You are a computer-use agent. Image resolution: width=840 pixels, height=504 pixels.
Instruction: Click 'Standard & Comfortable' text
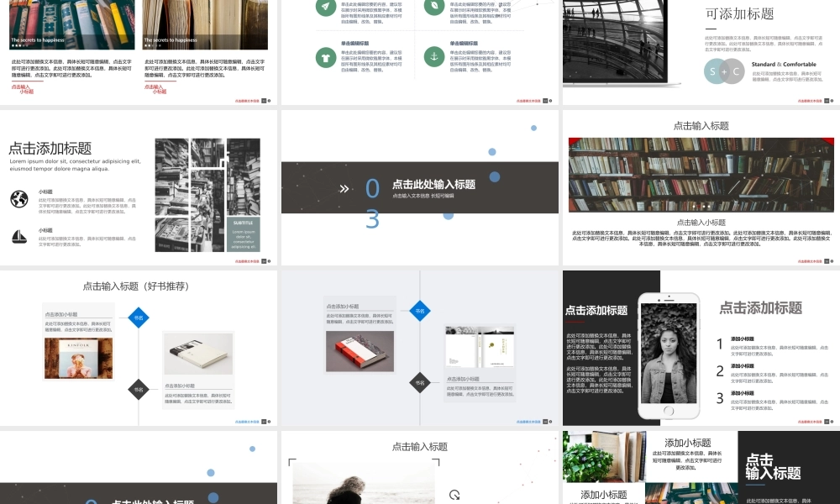click(x=783, y=64)
